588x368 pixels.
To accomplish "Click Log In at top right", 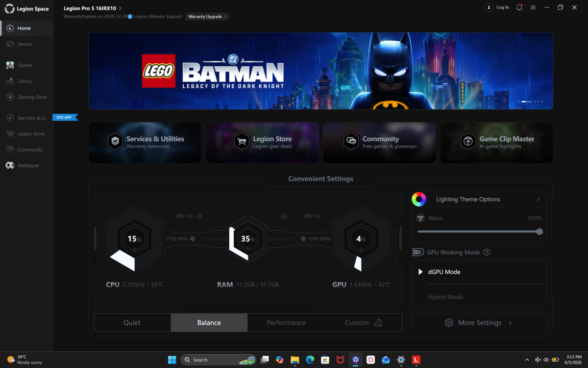I will pos(497,7).
